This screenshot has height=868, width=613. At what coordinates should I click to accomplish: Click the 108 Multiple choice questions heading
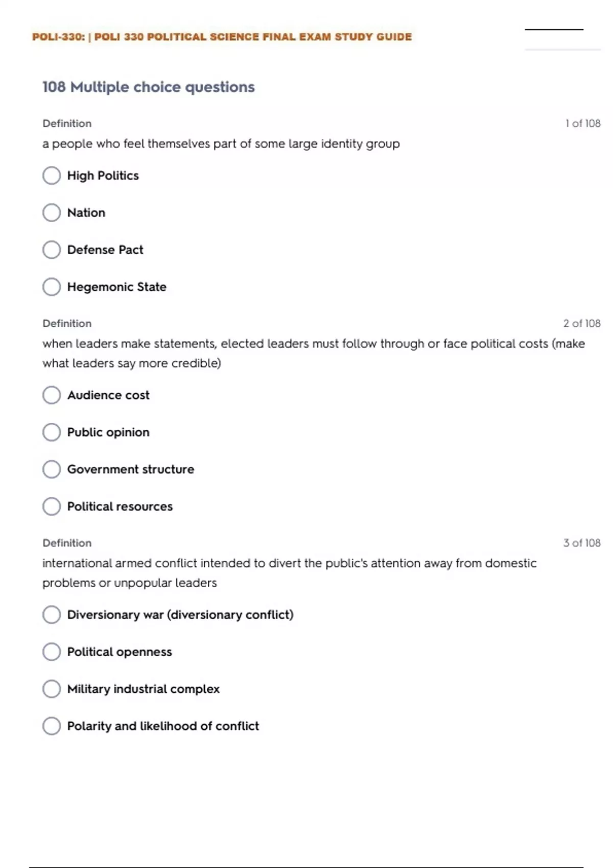(x=148, y=87)
